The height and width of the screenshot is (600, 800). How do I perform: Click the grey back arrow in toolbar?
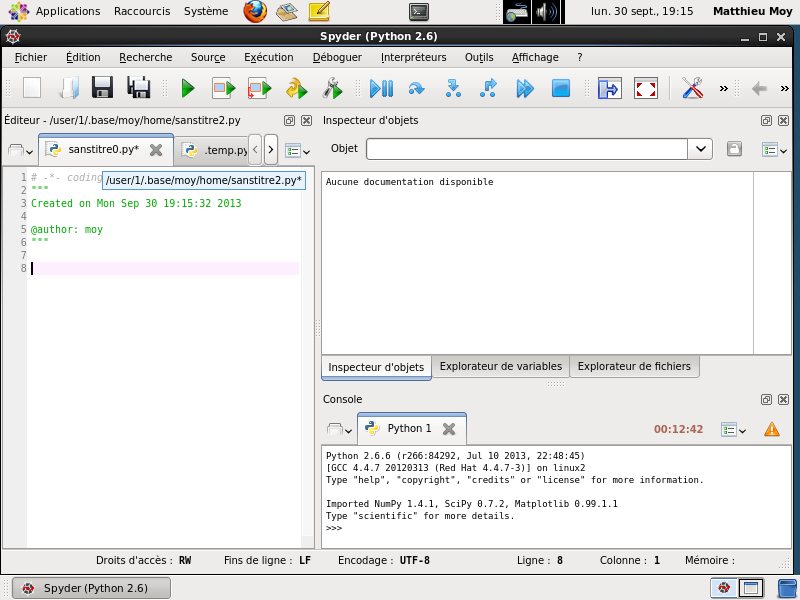tap(759, 89)
